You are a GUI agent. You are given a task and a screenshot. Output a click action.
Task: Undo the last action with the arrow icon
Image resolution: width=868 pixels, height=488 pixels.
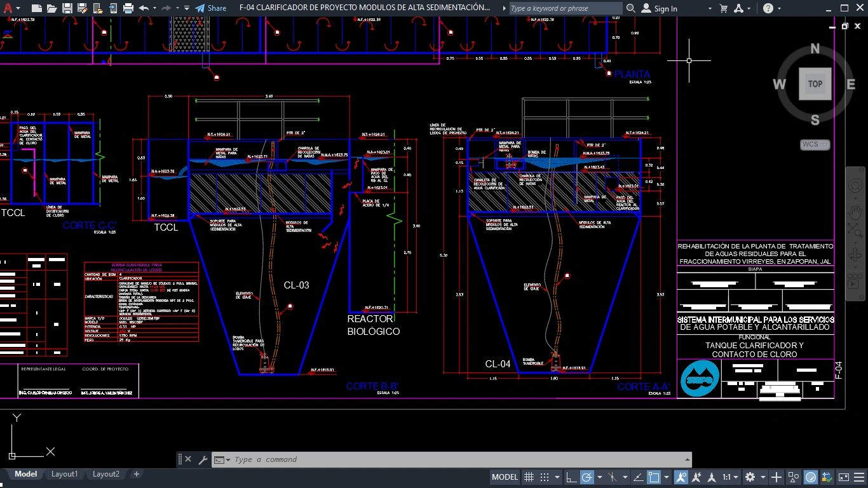tap(144, 8)
